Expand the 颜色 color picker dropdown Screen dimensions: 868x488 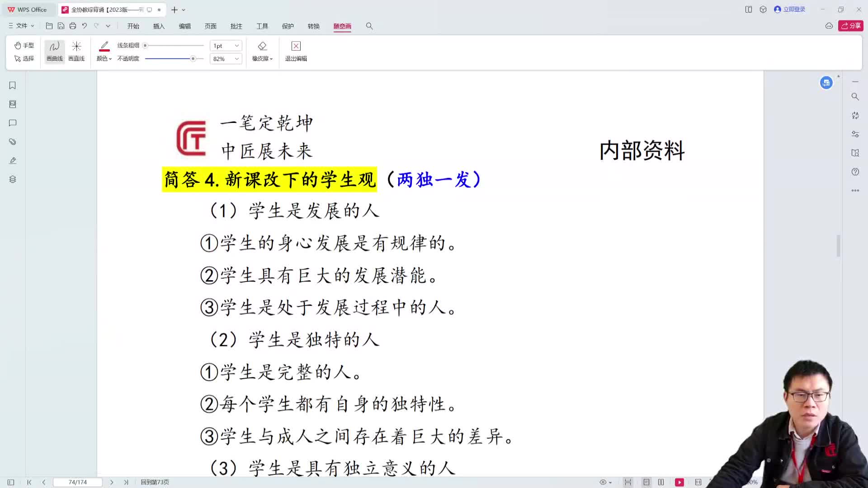pos(104,58)
